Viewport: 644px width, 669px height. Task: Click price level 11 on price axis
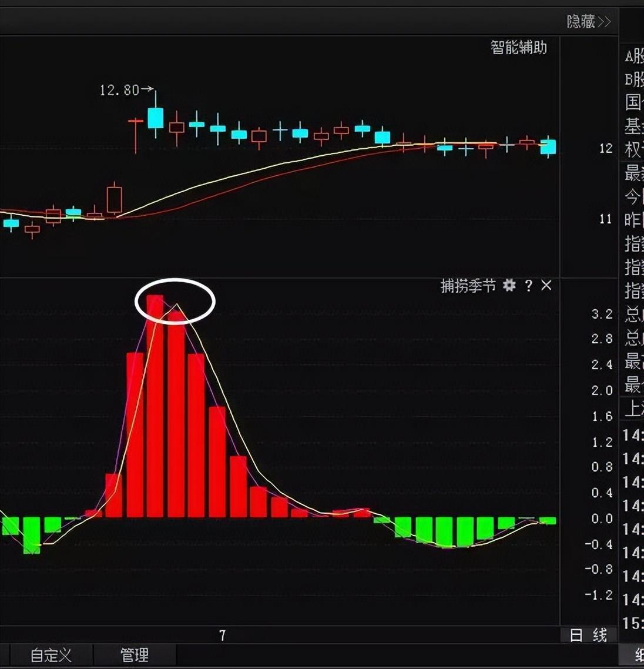click(605, 219)
